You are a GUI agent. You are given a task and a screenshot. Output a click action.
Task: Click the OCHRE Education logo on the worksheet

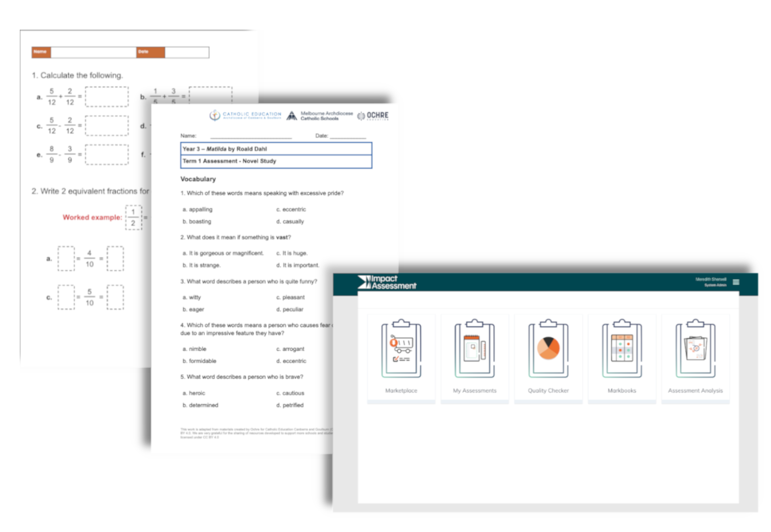[x=372, y=115]
